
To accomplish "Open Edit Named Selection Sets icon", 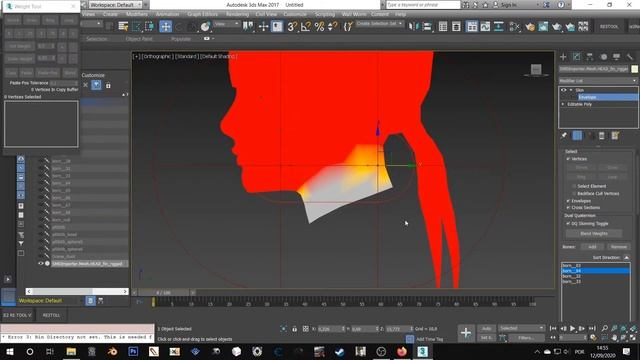I will pos(348,27).
